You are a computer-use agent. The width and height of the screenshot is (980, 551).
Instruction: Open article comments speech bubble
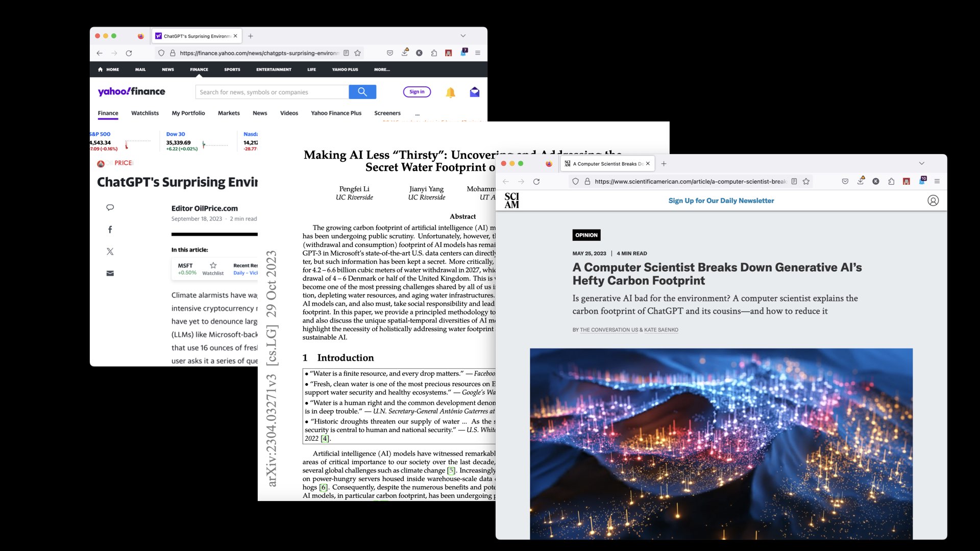pos(110,208)
